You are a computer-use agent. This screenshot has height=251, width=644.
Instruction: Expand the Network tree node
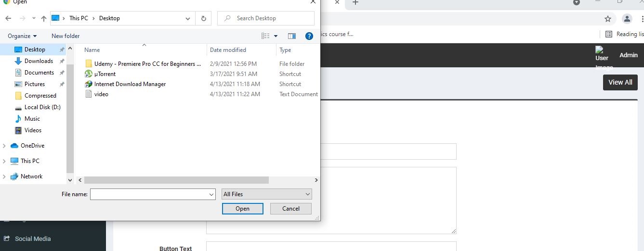click(x=4, y=176)
